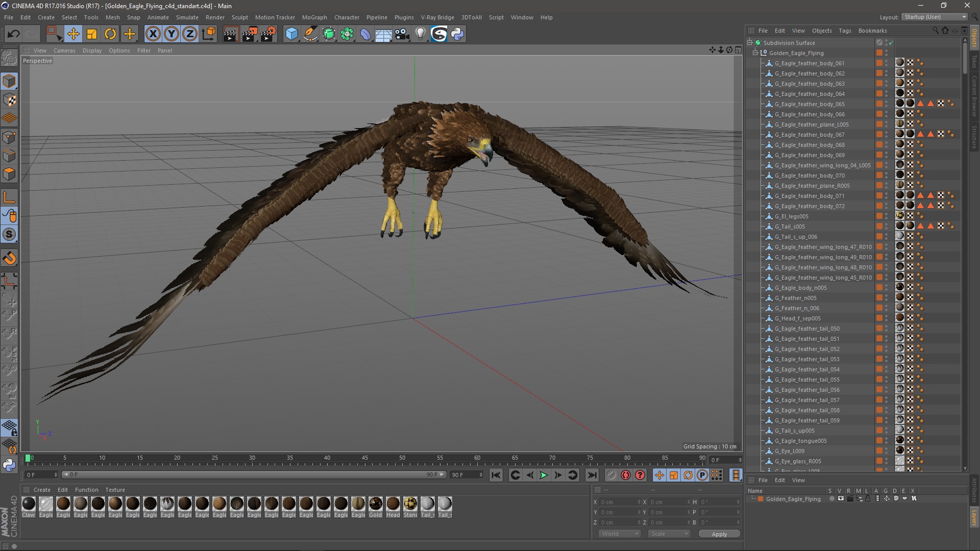Image resolution: width=980 pixels, height=551 pixels.
Task: Open the Layers vertical side tab
Action: 974,517
